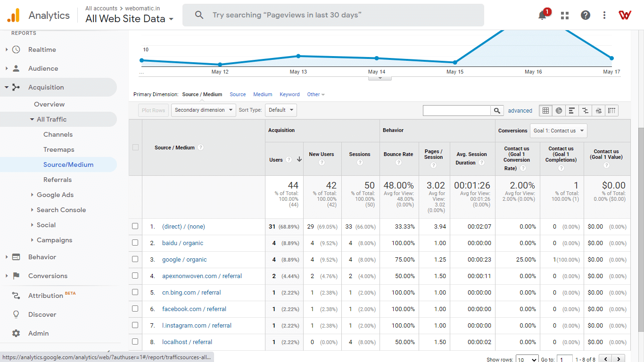Switch to Term cloud view
644x362 pixels.
click(x=598, y=110)
